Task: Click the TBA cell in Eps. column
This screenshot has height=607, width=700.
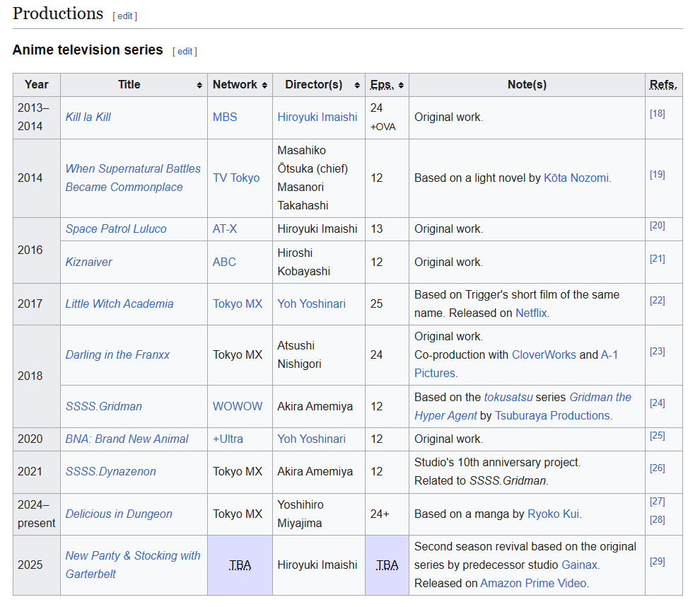Action: (387, 565)
